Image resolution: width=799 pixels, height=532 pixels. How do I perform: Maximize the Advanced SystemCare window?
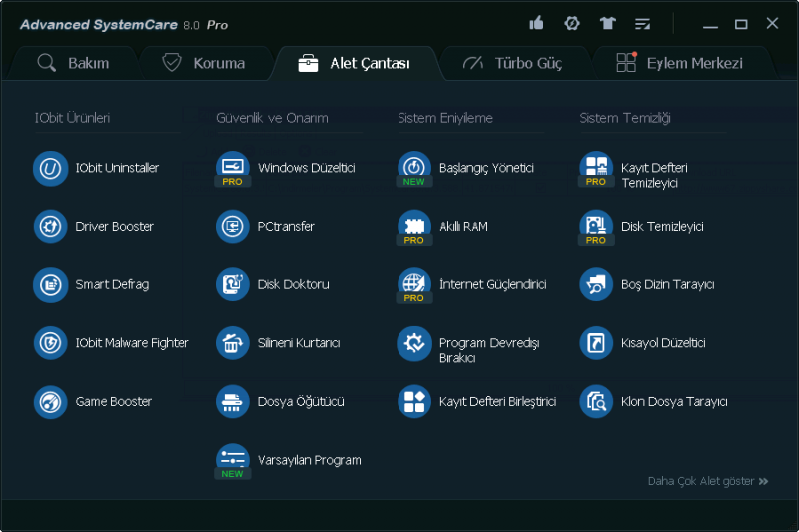(x=741, y=24)
